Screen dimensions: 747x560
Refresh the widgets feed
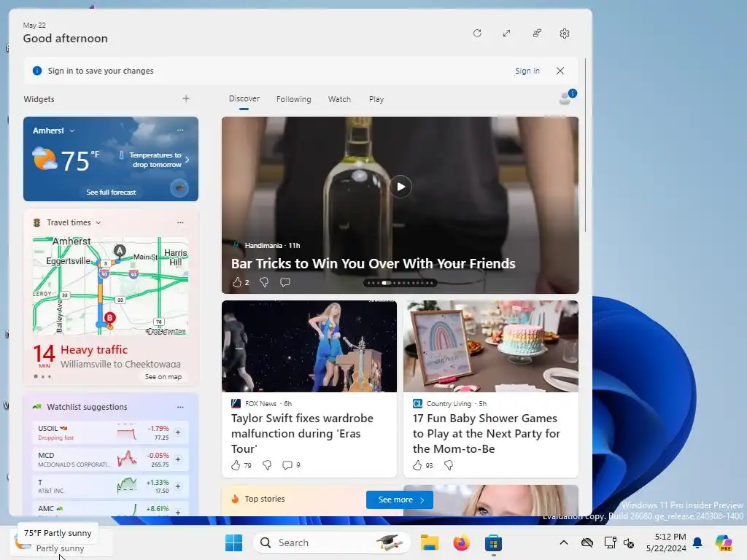click(477, 34)
